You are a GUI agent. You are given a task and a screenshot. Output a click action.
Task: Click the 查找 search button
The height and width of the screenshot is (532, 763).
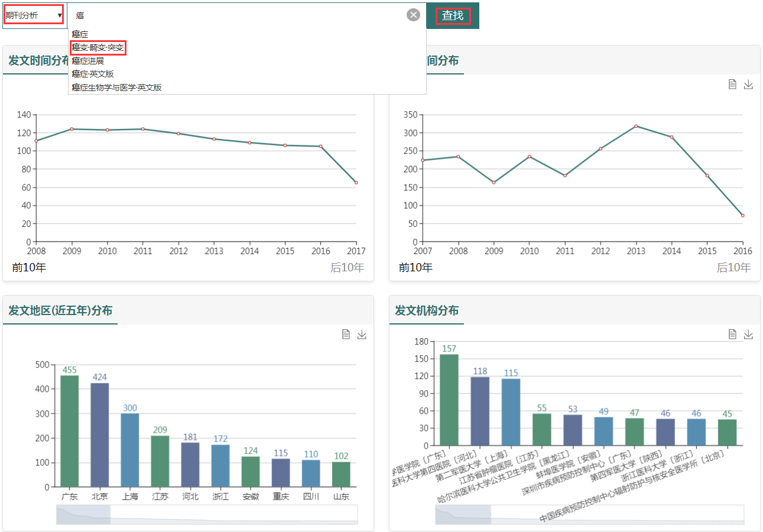(453, 16)
